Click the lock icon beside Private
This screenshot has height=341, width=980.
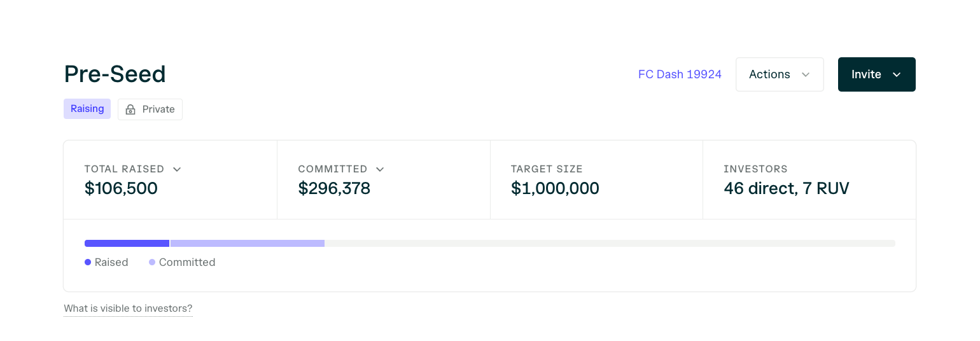(130, 109)
